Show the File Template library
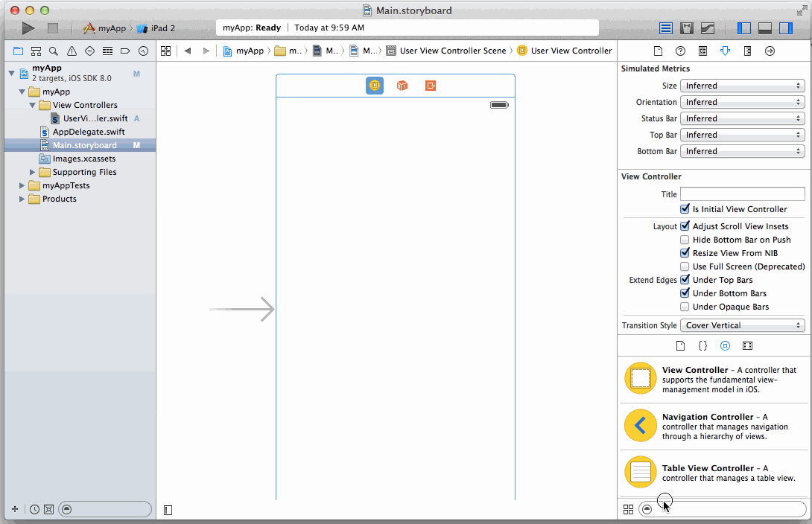 click(x=680, y=345)
